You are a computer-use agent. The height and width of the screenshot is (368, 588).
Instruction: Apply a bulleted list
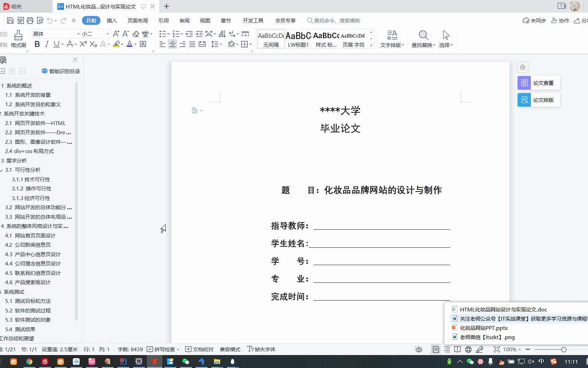click(x=163, y=33)
